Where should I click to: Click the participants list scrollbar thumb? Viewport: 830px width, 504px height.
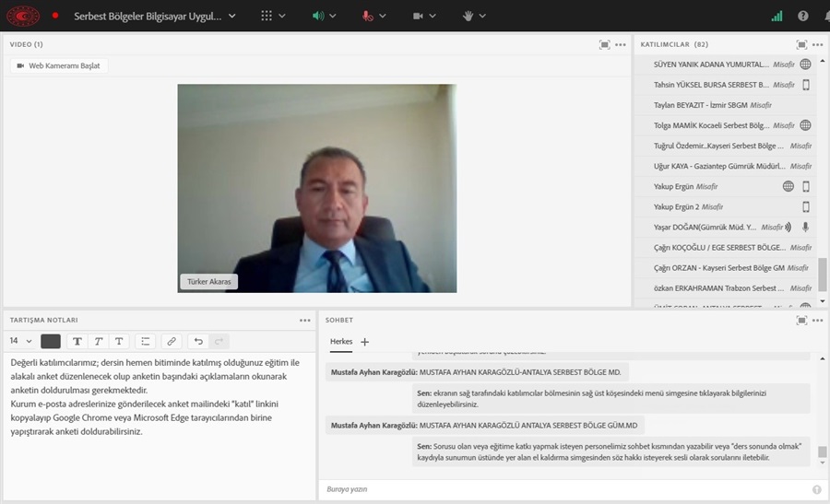tap(822, 274)
